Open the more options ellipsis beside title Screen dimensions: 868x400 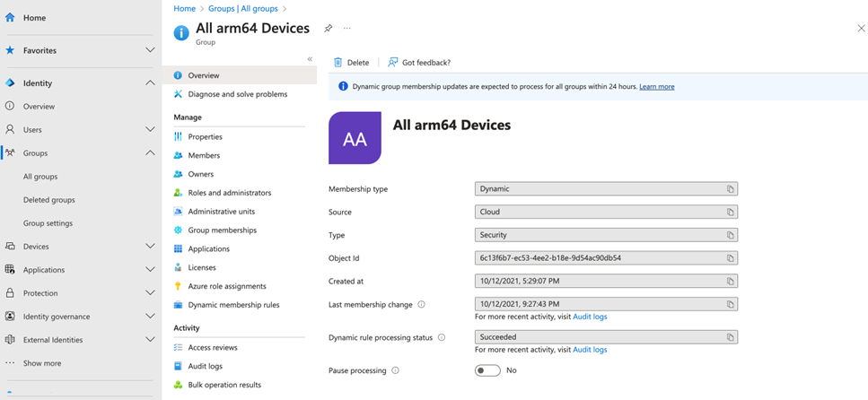point(347,28)
